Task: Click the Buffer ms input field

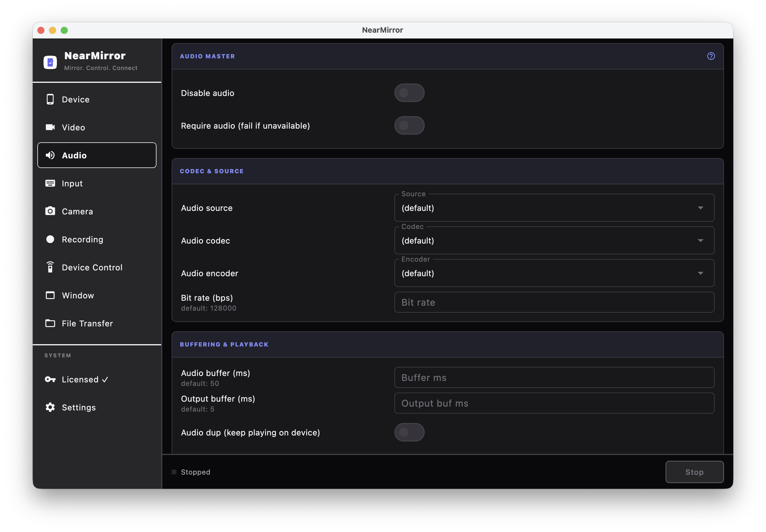Action: click(x=554, y=378)
